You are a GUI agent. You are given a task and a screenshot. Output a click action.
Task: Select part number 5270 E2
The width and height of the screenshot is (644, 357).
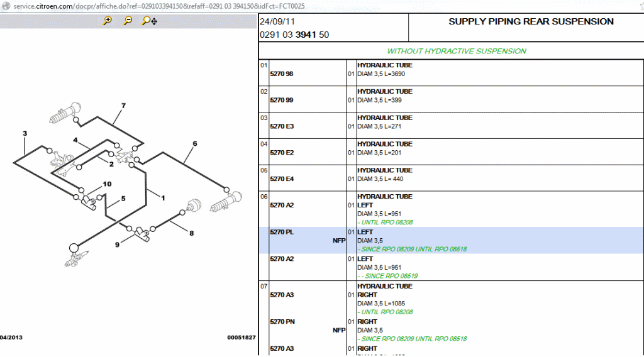[x=281, y=153]
